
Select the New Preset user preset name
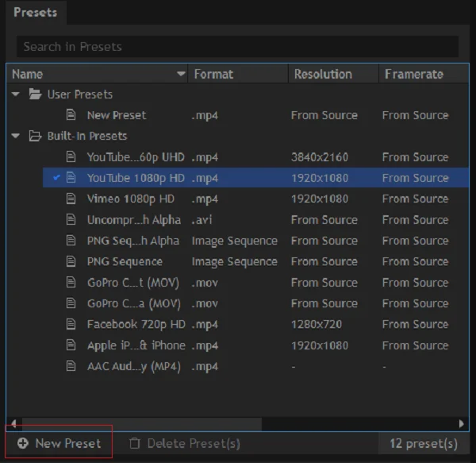117,115
